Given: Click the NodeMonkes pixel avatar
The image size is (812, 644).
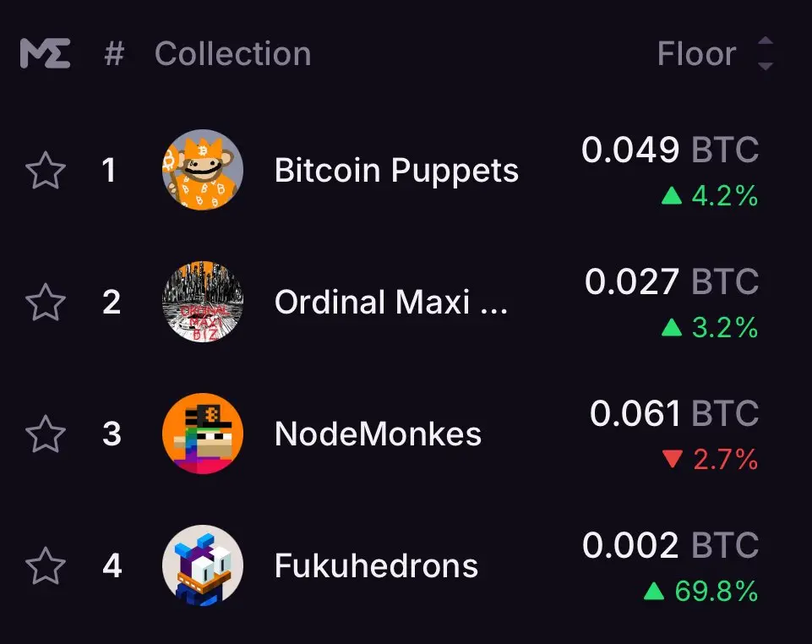Looking at the screenshot, I should pos(203,433).
